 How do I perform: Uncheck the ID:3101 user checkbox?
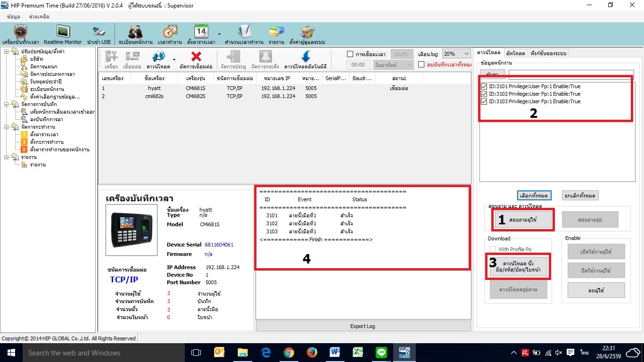484,87
